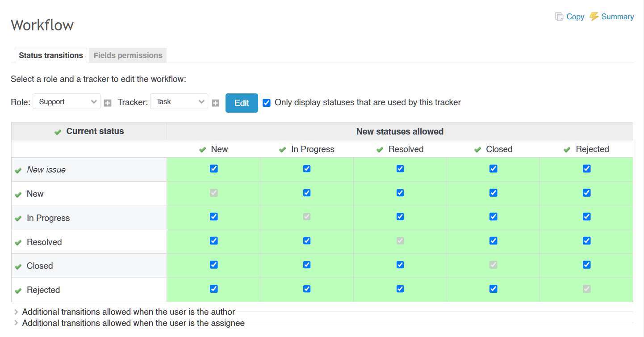
Task: Click the checkmark icon for In Progress column
Action: click(282, 150)
